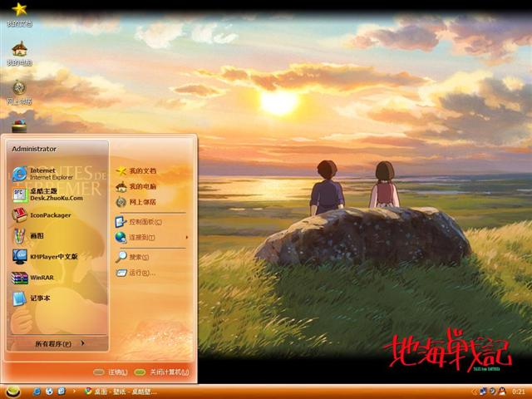Click the first system tray icon
Image resolution: width=532 pixels, height=399 pixels.
tap(484, 392)
